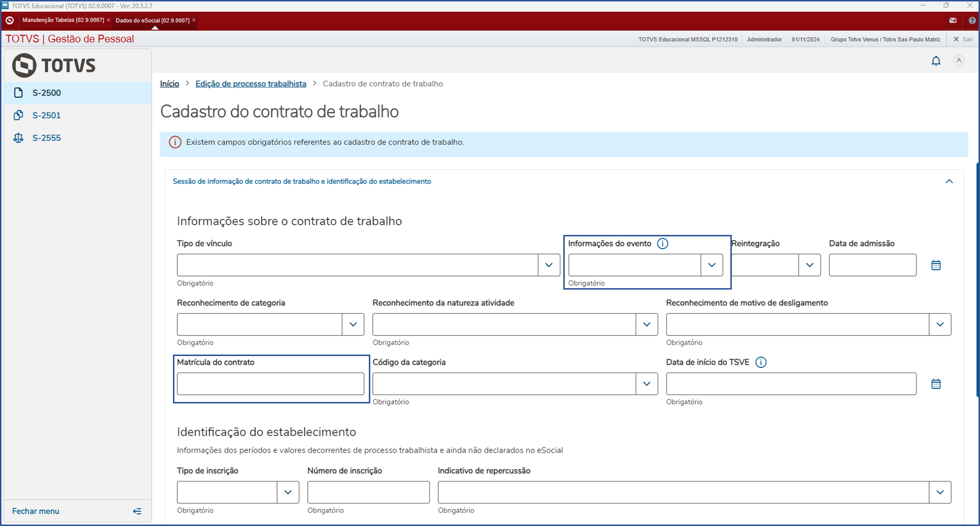Viewport: 980px width, 526px height.
Task: Click the S-2501 copy icon in sidebar
Action: [19, 115]
